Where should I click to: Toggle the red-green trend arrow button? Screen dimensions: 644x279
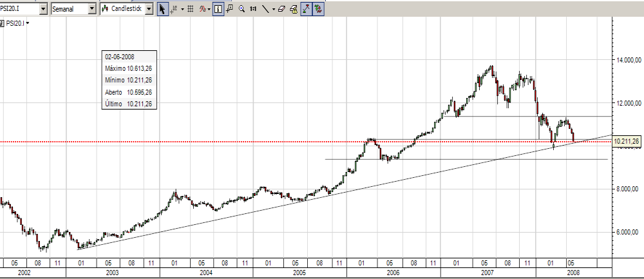[306, 8]
